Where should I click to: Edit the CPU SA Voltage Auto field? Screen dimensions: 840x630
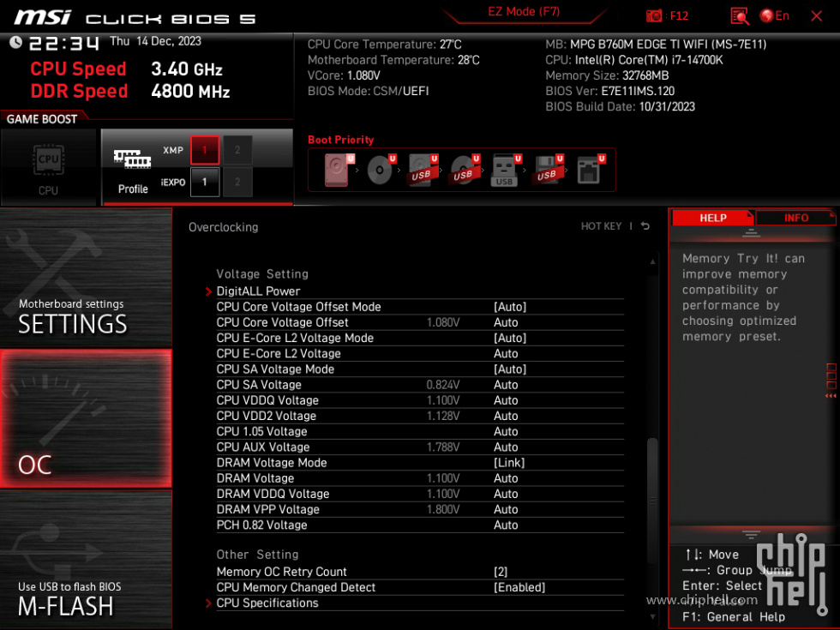coord(505,385)
